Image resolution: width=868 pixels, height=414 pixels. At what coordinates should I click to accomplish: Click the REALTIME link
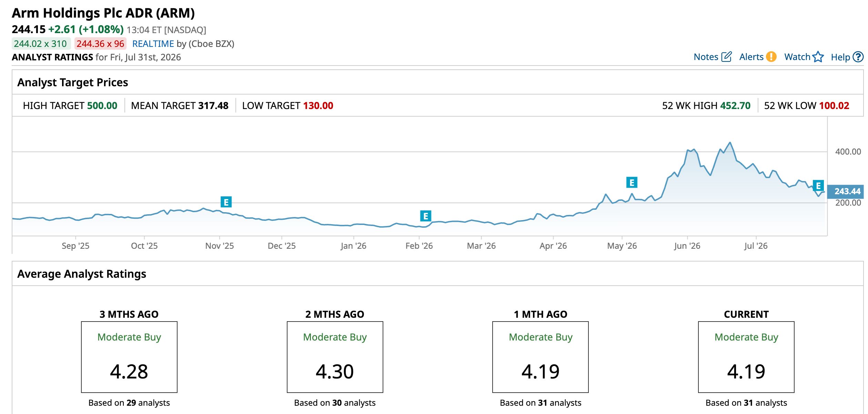tap(153, 44)
